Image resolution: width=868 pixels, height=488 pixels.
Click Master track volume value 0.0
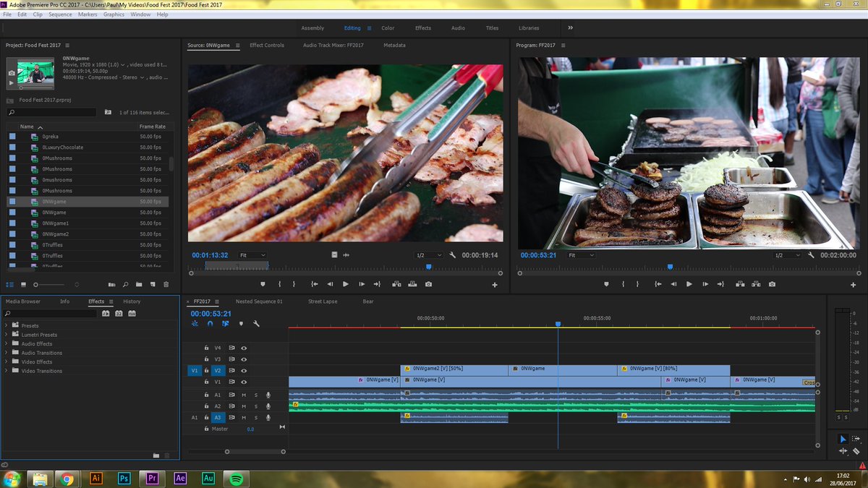pos(250,429)
